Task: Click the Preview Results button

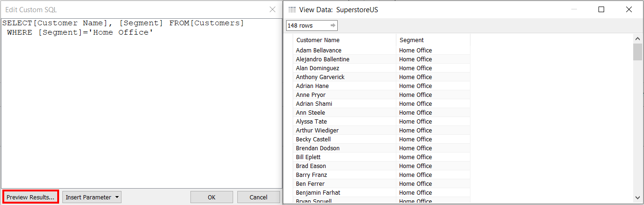Action: pyautogui.click(x=30, y=197)
